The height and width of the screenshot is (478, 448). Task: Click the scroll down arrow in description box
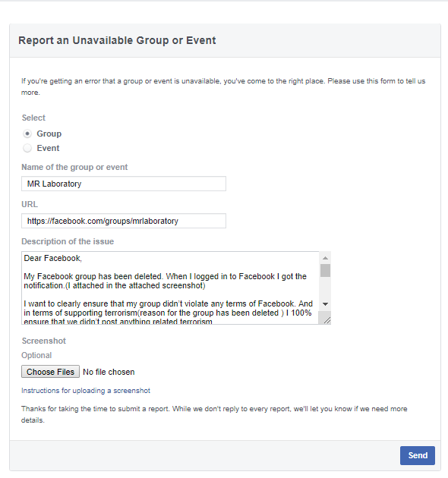325,304
